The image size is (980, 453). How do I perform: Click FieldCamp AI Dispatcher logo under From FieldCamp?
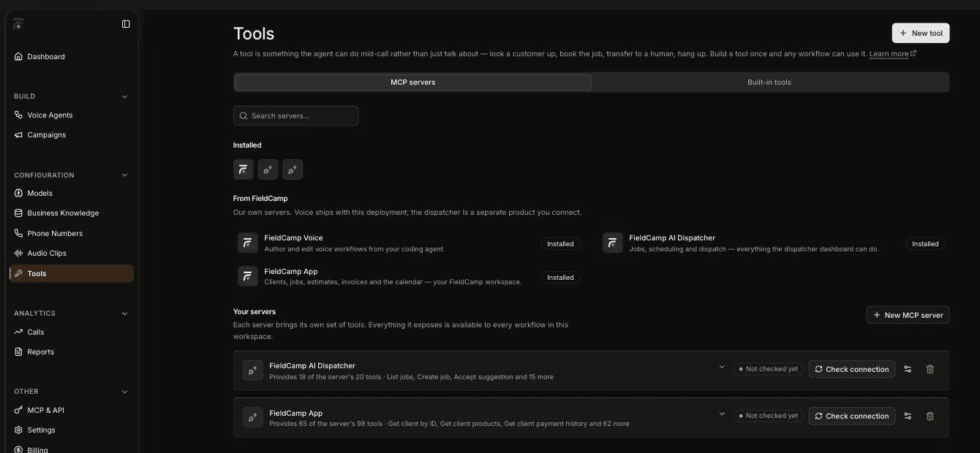(613, 243)
